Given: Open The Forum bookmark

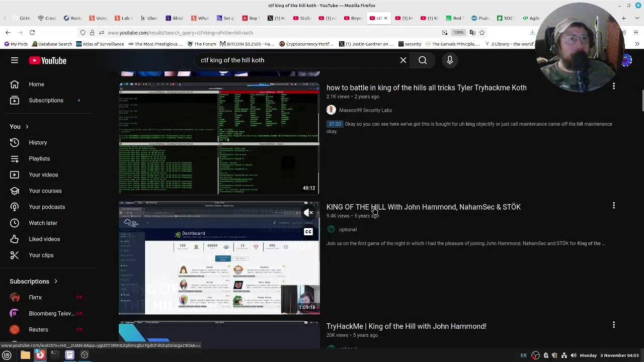Looking at the screenshot, I should (x=202, y=44).
